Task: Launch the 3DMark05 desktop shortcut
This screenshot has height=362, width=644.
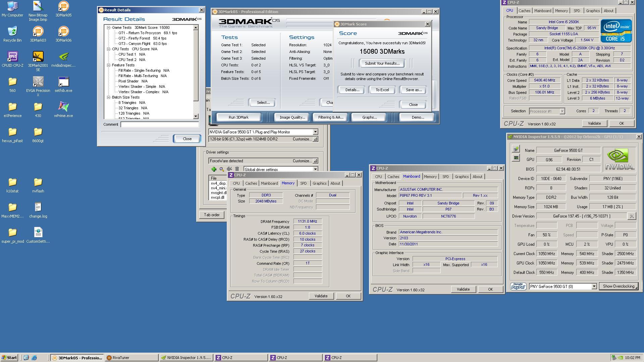Action: 63,9
